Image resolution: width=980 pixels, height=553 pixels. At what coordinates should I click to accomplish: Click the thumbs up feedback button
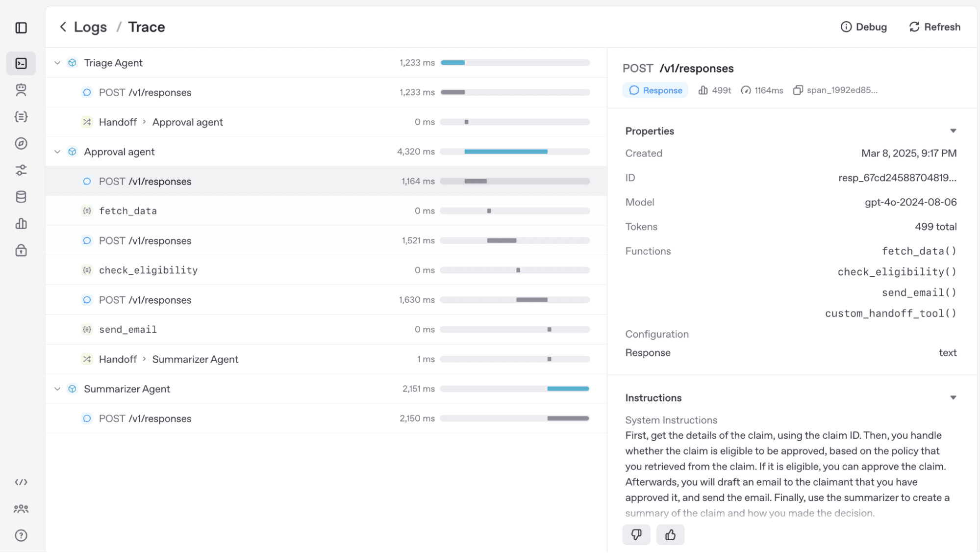[670, 534]
